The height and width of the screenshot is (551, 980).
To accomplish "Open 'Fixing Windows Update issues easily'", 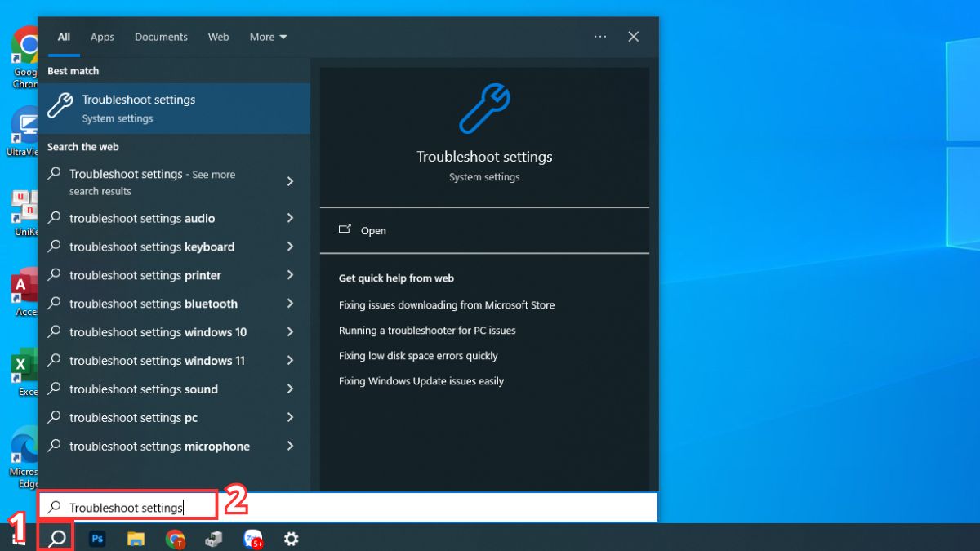I will tap(421, 381).
